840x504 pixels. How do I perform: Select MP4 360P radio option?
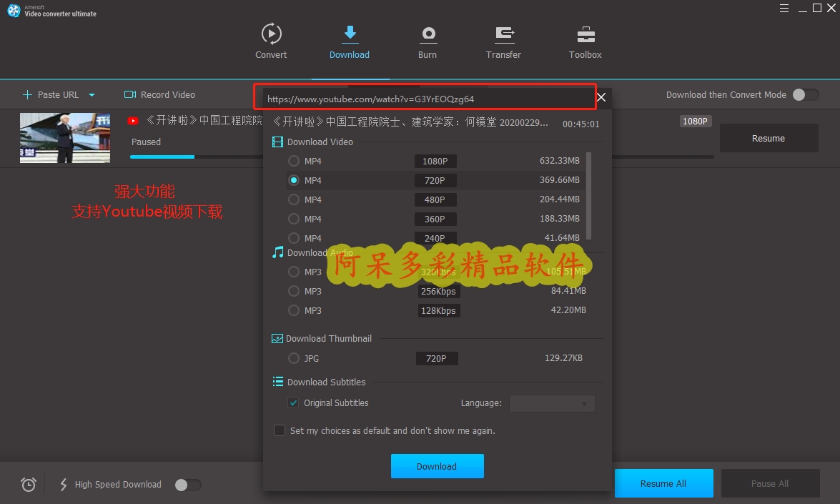pyautogui.click(x=294, y=219)
